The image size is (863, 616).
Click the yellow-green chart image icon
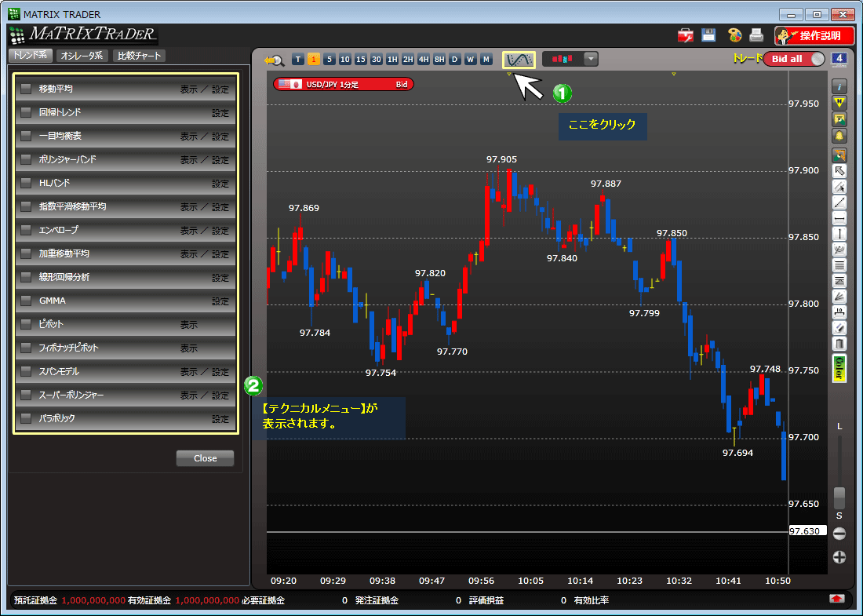pos(839,119)
